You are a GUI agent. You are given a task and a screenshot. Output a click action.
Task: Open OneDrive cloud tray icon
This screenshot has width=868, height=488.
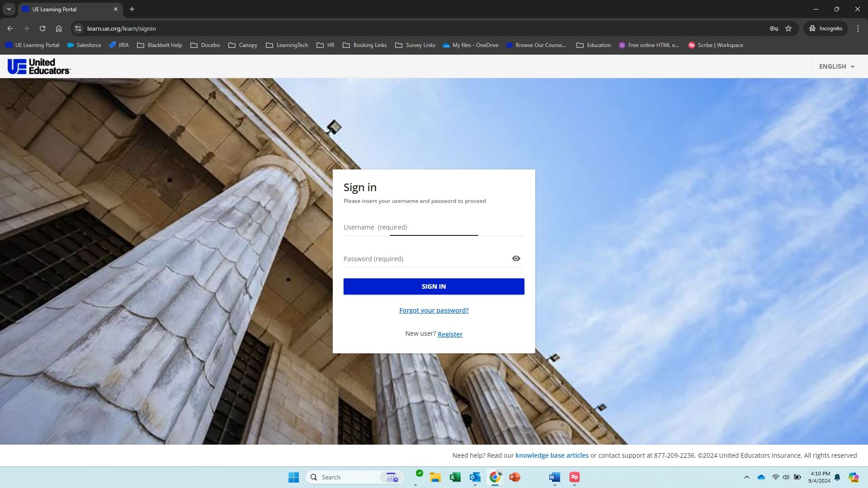click(x=761, y=477)
